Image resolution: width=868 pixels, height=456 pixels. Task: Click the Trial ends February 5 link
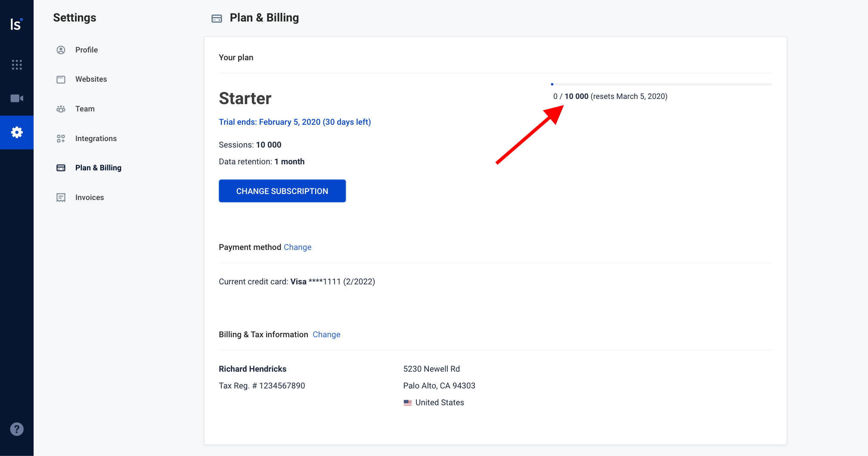pos(294,122)
